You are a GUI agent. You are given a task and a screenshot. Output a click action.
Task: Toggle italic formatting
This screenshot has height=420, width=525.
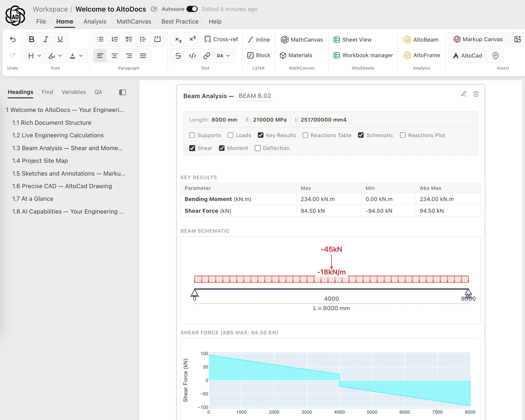pos(46,39)
